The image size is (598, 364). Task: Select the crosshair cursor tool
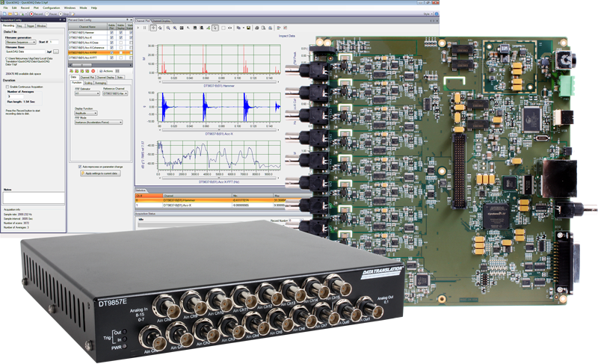(x=153, y=28)
